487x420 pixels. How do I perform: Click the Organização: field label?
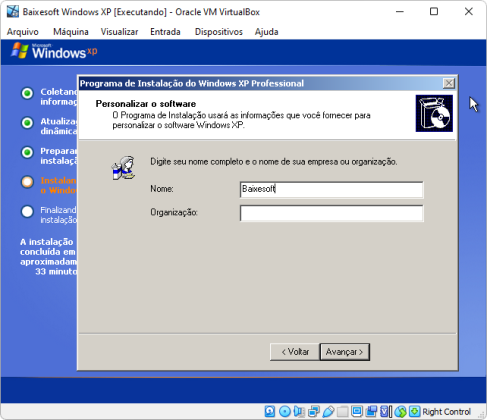(x=174, y=212)
